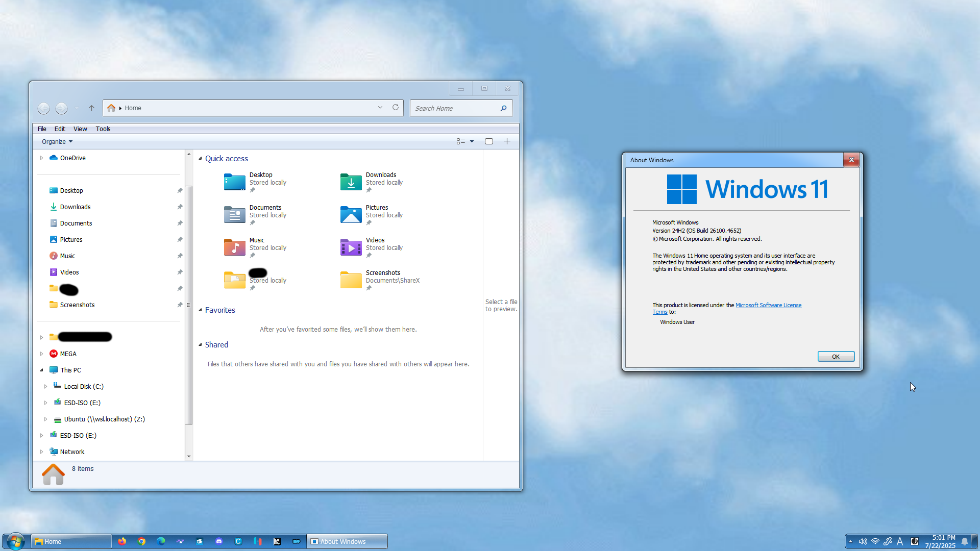Collapse the Quick access section
Viewport: 980px width, 551px height.
click(x=200, y=159)
